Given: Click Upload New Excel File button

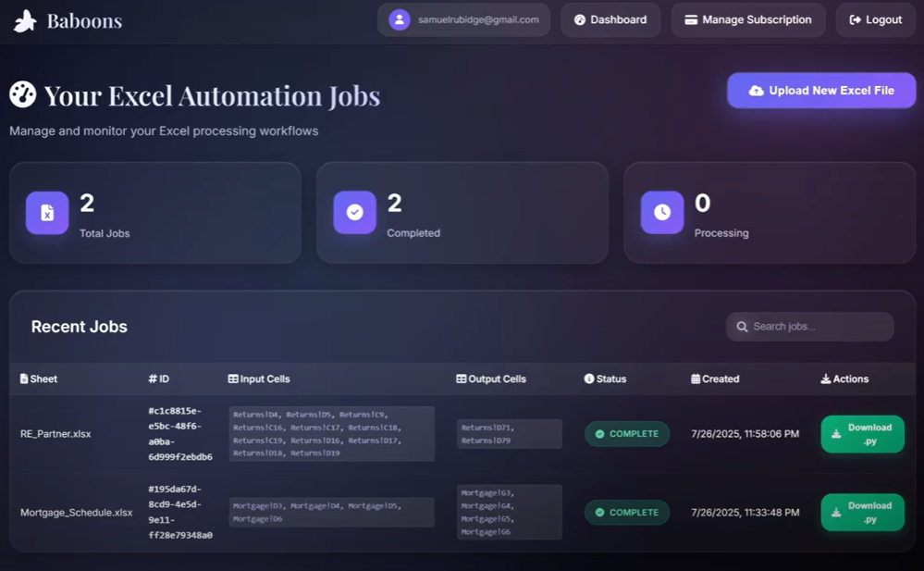Looking at the screenshot, I should (821, 91).
